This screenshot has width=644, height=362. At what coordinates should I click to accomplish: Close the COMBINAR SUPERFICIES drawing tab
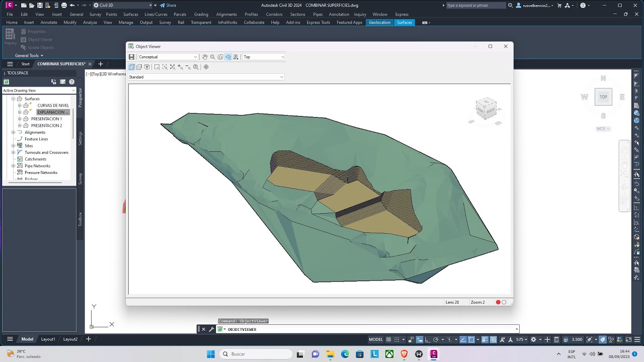pos(90,64)
